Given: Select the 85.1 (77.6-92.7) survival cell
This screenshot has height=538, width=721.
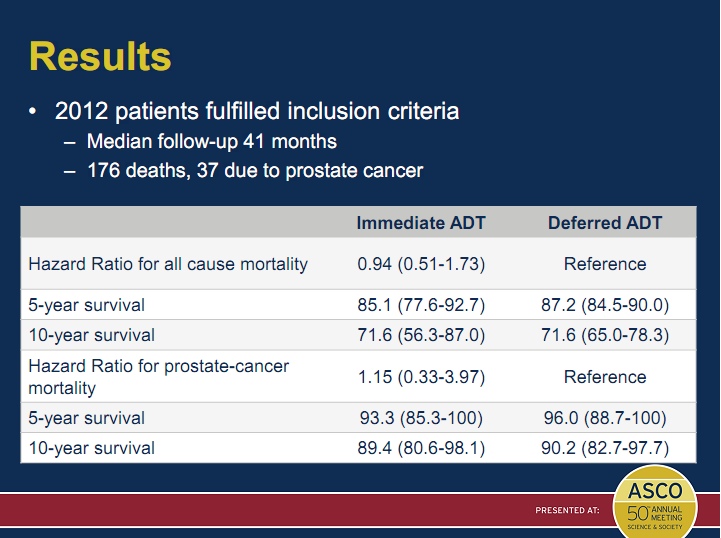Looking at the screenshot, I should point(421,305).
